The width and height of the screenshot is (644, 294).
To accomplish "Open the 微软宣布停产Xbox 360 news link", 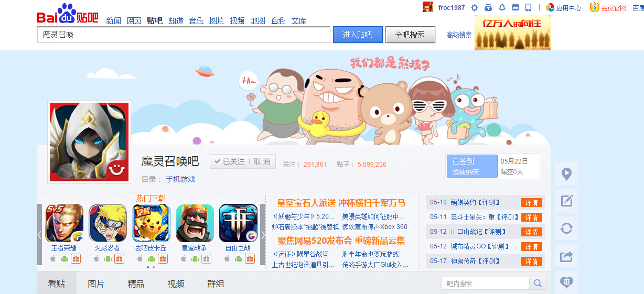I will click(375, 227).
